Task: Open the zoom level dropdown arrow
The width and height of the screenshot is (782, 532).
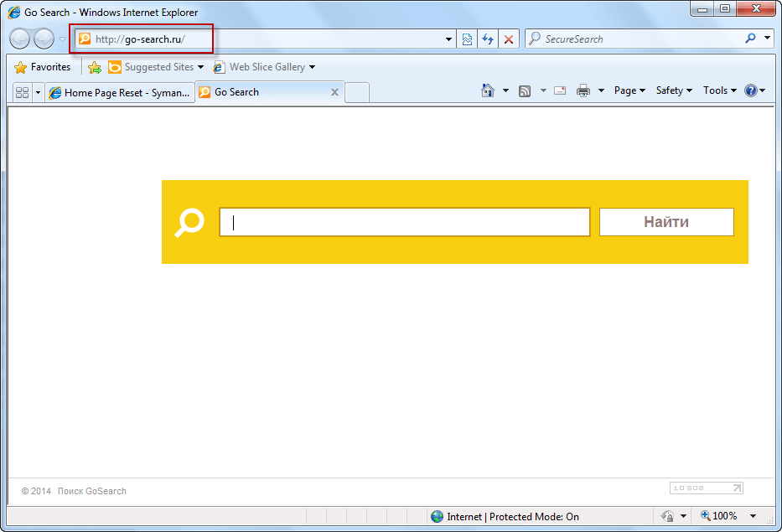Action: coord(753,516)
